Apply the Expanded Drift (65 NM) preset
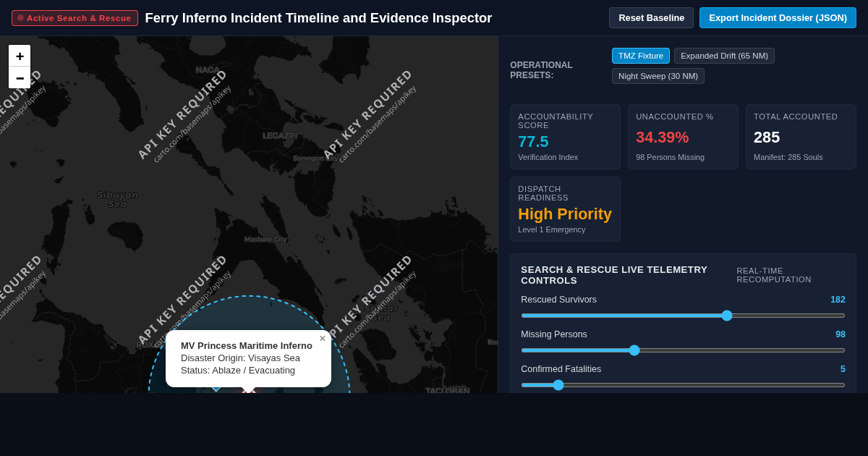Screen dimensions: 868x456 tap(724, 56)
